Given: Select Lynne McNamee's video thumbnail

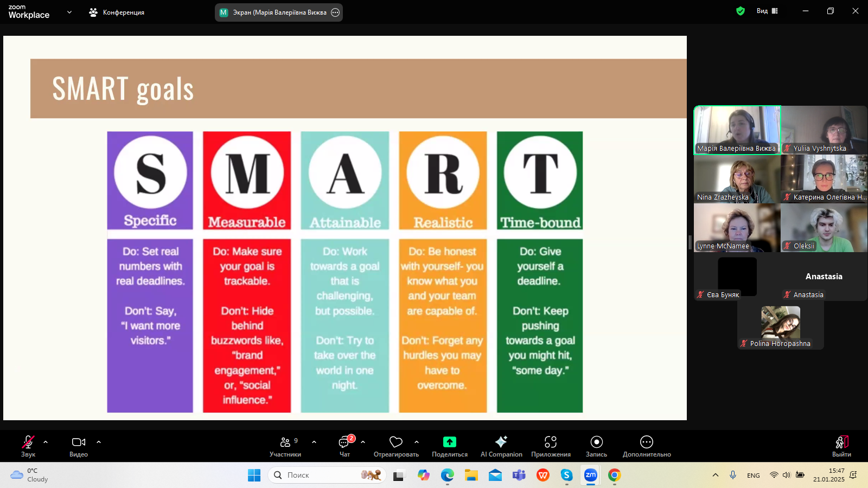Looking at the screenshot, I should (x=737, y=228).
